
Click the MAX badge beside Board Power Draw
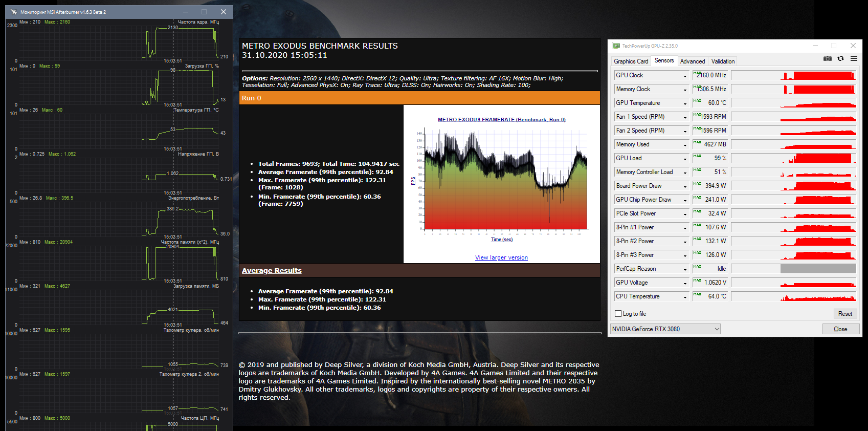(697, 184)
